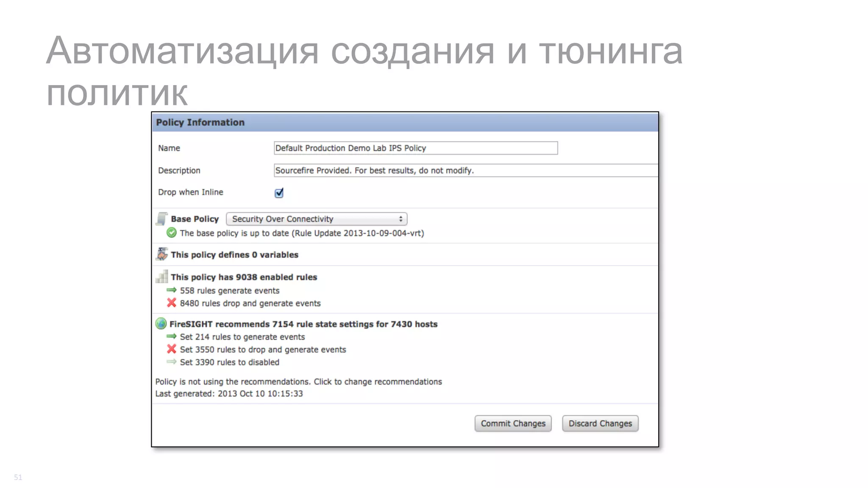
Task: Uncheck the Drop when Inline checkbox
Action: click(279, 193)
